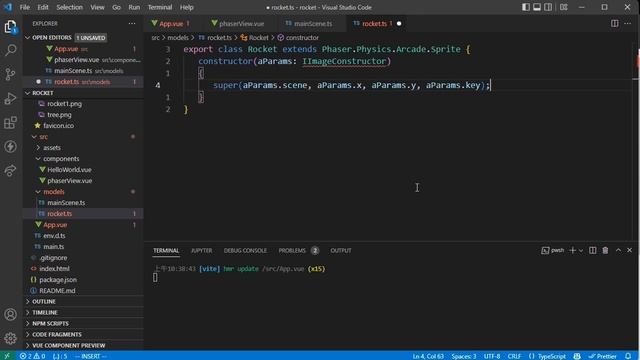This screenshot has width=640, height=360.
Task: Open terminal launch profile dropdown arrow
Action: pyautogui.click(x=581, y=251)
